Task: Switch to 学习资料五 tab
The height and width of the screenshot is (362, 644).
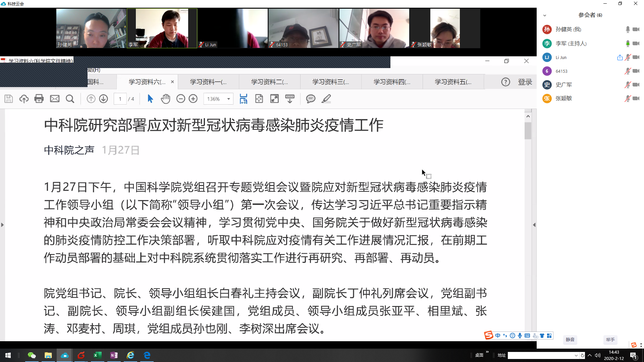Action: (x=453, y=82)
